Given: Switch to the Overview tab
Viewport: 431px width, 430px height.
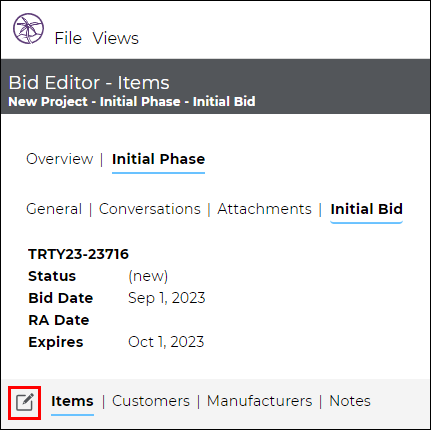Looking at the screenshot, I should (60, 159).
